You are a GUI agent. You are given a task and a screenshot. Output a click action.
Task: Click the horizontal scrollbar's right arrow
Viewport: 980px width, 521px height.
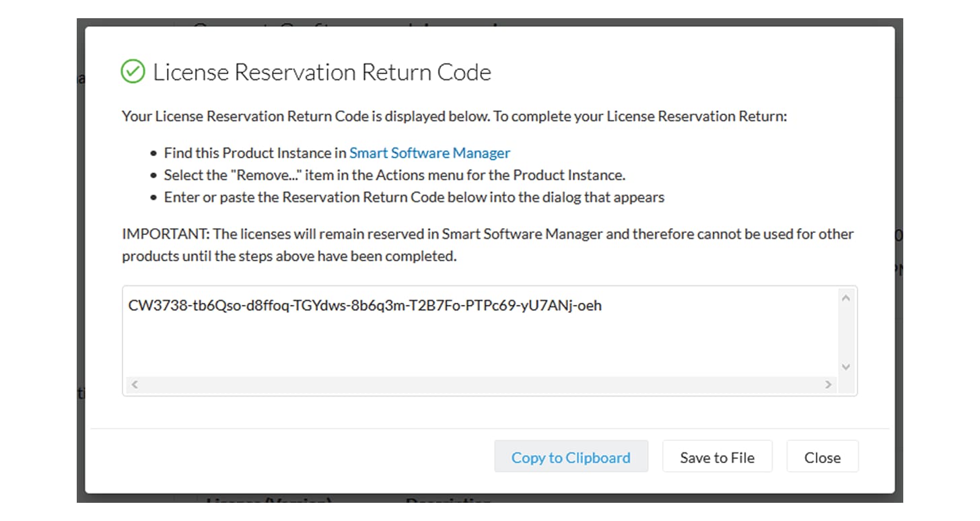coord(829,384)
